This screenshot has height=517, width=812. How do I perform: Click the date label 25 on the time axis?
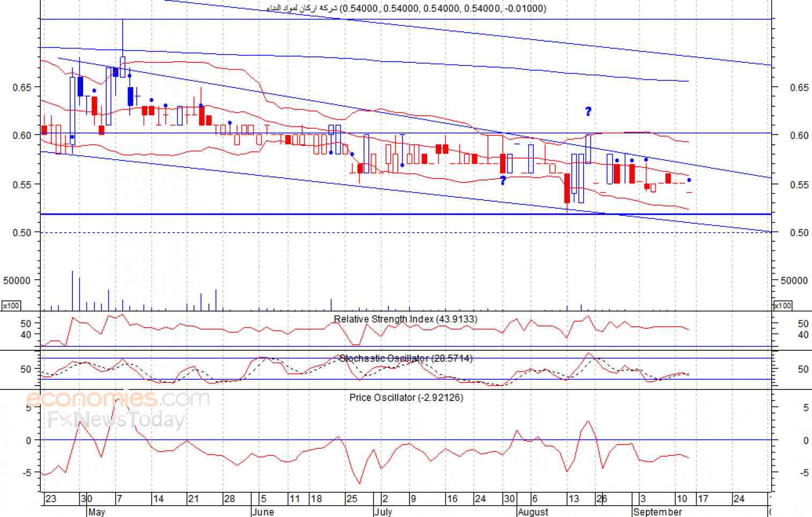coord(352,499)
